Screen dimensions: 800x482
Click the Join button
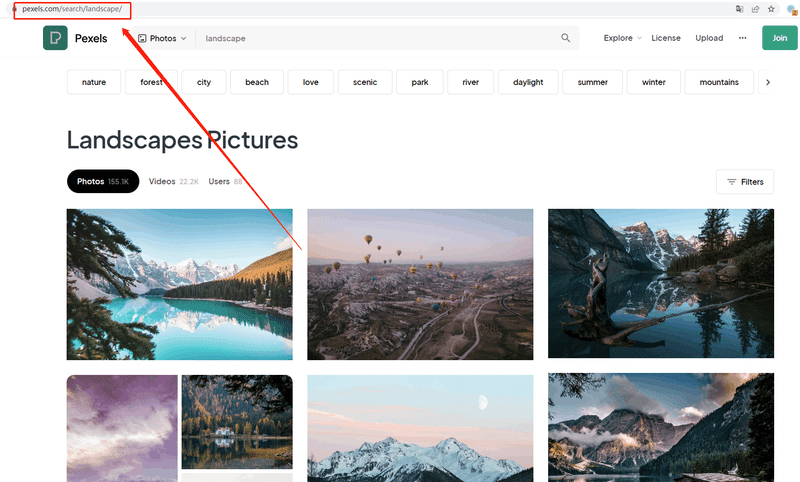point(780,38)
